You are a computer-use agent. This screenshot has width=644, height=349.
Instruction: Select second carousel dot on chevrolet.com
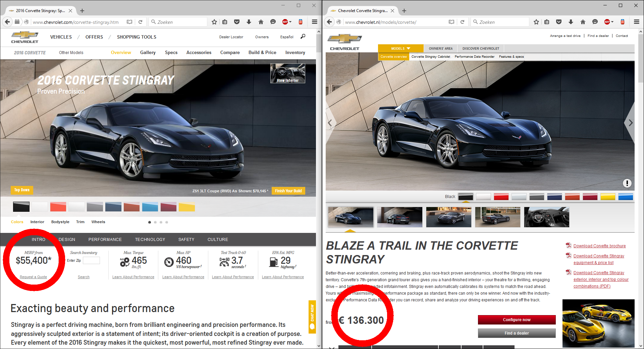pos(155,222)
